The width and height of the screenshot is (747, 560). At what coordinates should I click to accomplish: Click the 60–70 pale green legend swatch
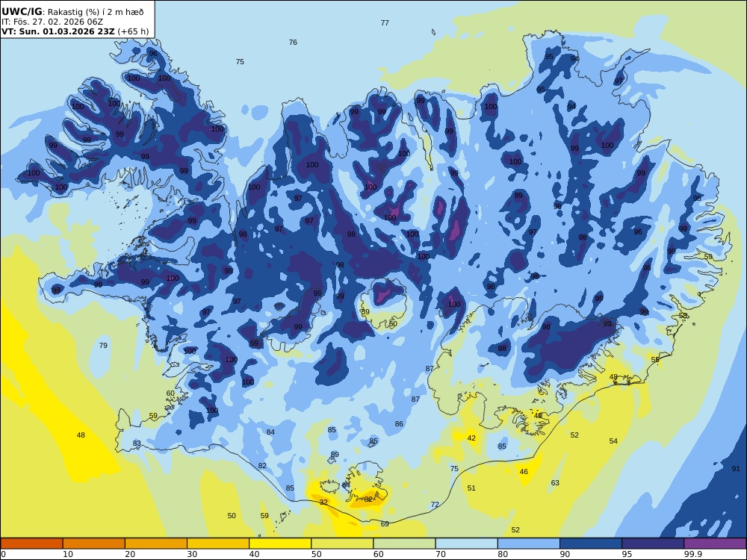[404, 544]
